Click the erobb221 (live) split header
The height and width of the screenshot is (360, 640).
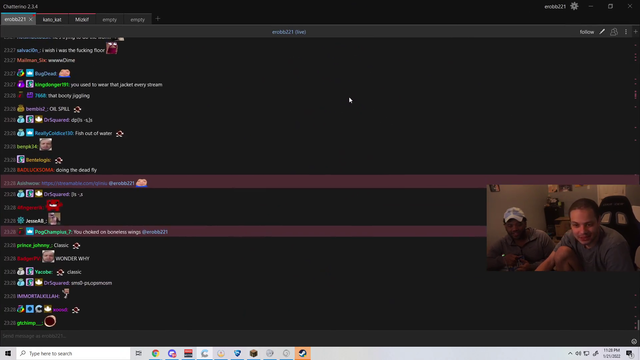(289, 32)
